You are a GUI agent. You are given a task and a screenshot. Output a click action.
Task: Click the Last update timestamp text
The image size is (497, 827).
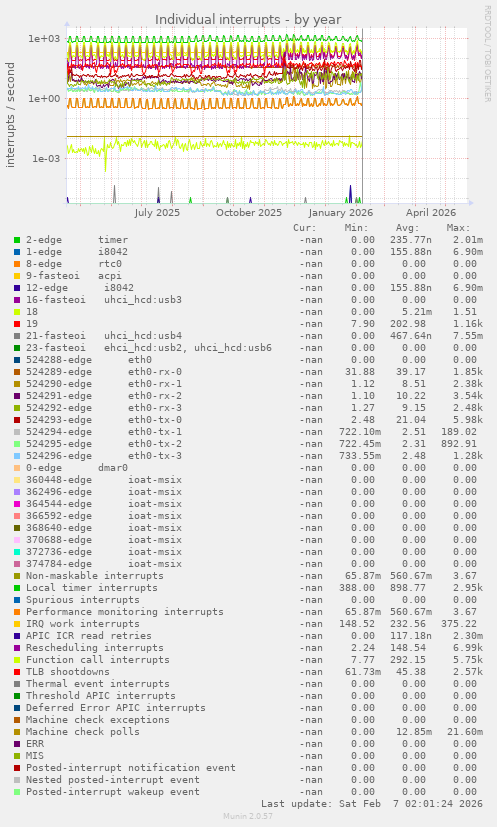[x=372, y=804]
